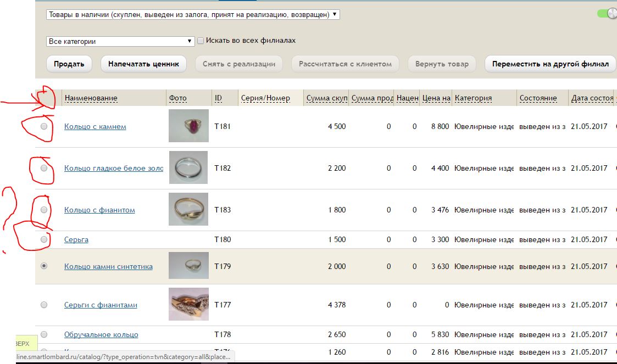This screenshot has height=364, width=617.
Task: Enable 'Искать во всех филиалах' checkbox
Action: click(201, 41)
